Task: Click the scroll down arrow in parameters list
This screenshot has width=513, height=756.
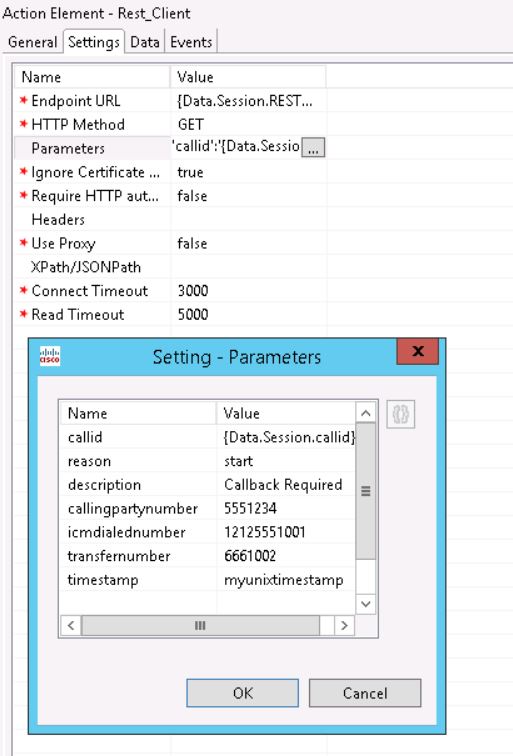Action: pos(365,604)
